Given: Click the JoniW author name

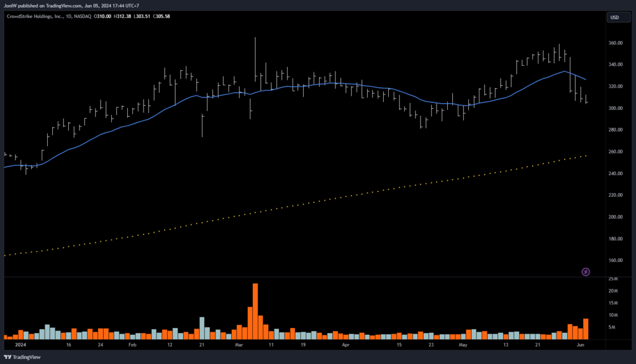Looking at the screenshot, I should click(12, 6).
